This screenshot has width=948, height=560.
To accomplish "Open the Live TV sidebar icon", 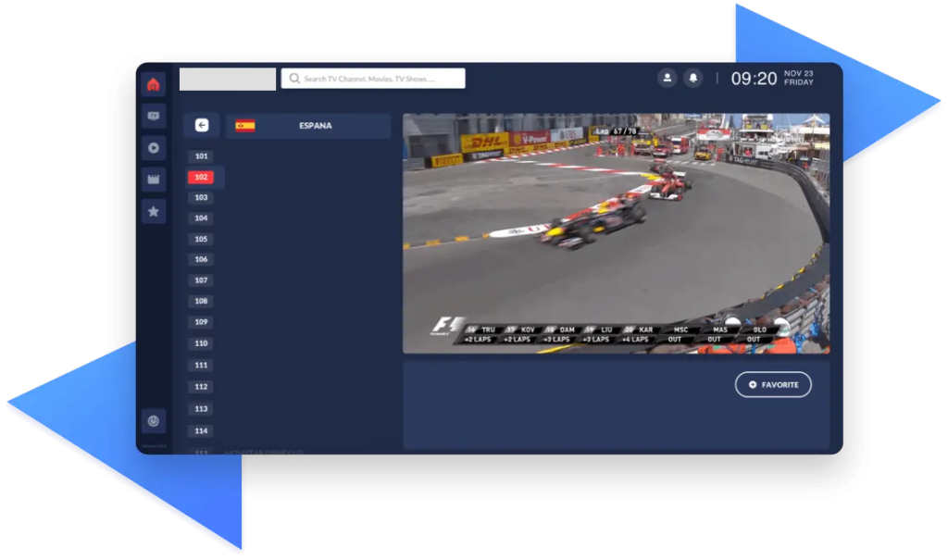I will pos(154,117).
